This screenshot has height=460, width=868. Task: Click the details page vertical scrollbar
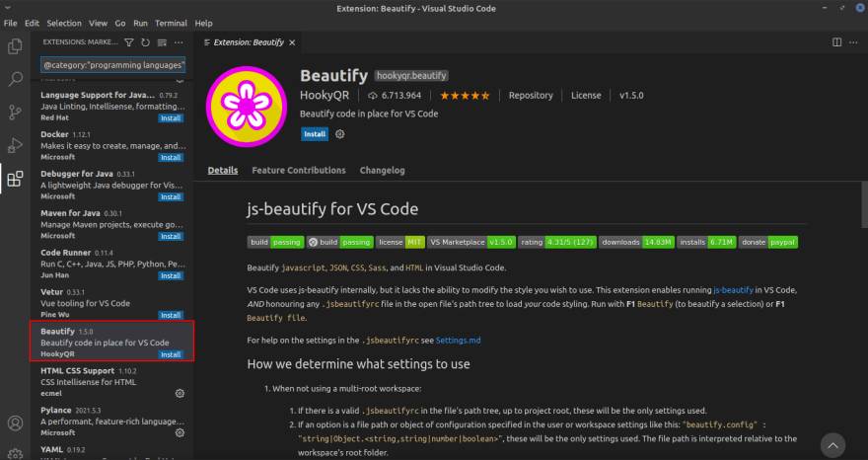[x=865, y=204]
